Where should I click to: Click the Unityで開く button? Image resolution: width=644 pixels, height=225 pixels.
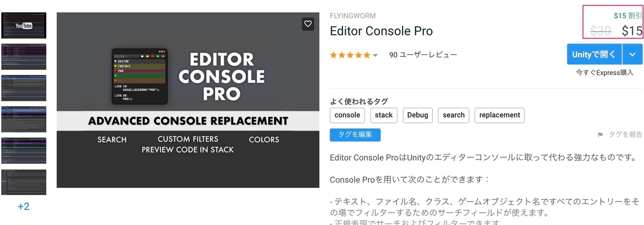tap(595, 54)
